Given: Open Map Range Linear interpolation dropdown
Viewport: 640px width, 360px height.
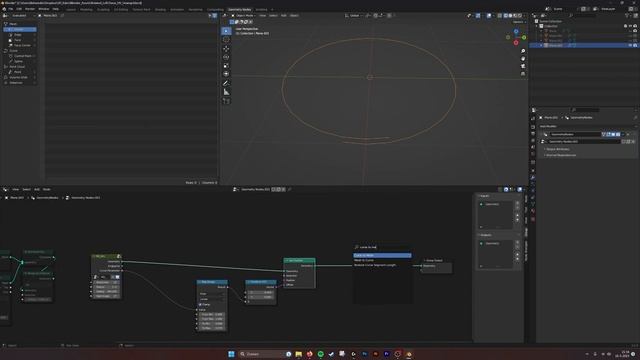Looking at the screenshot, I should 212,299.
